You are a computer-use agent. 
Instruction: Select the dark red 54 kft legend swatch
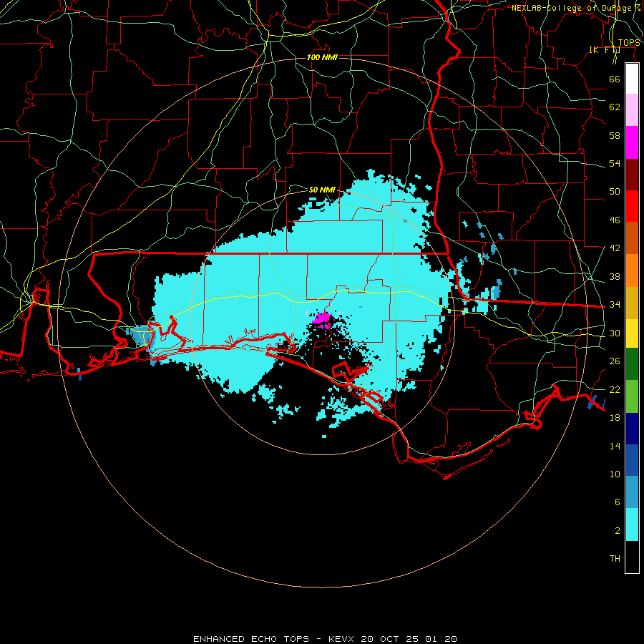(x=632, y=174)
